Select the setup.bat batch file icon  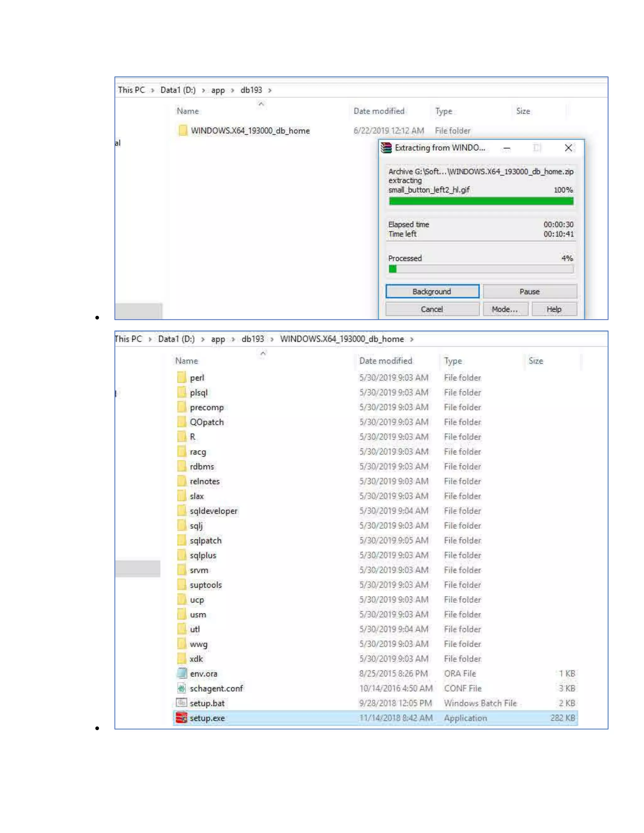182,703
